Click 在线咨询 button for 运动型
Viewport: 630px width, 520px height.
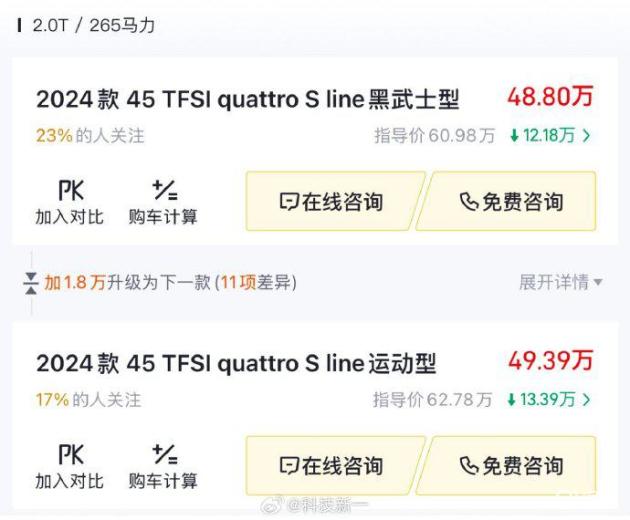(332, 466)
